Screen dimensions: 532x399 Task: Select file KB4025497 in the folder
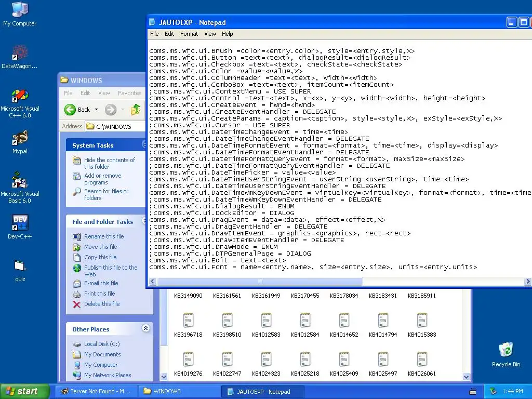[x=383, y=364]
